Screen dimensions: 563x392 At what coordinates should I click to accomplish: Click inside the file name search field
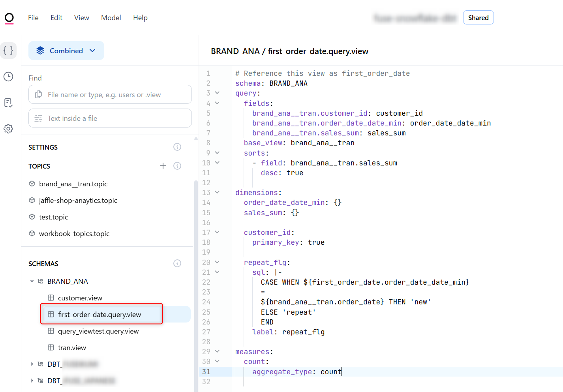pos(110,94)
